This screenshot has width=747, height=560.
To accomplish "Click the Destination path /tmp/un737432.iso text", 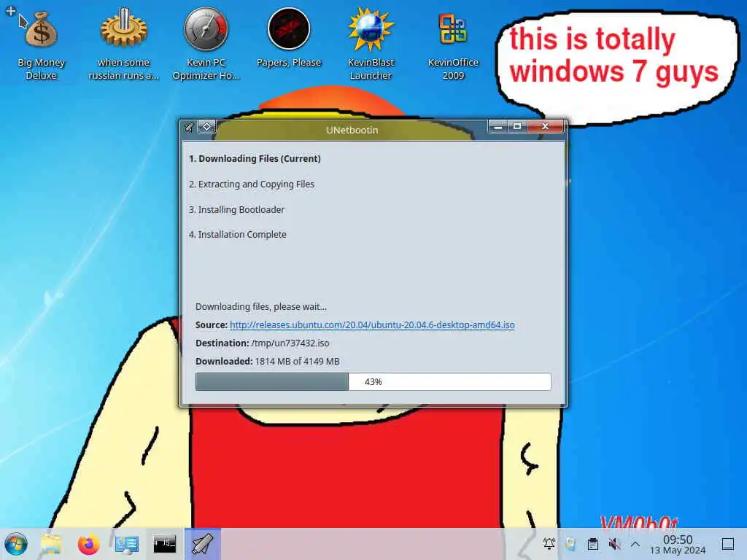I will tap(290, 343).
